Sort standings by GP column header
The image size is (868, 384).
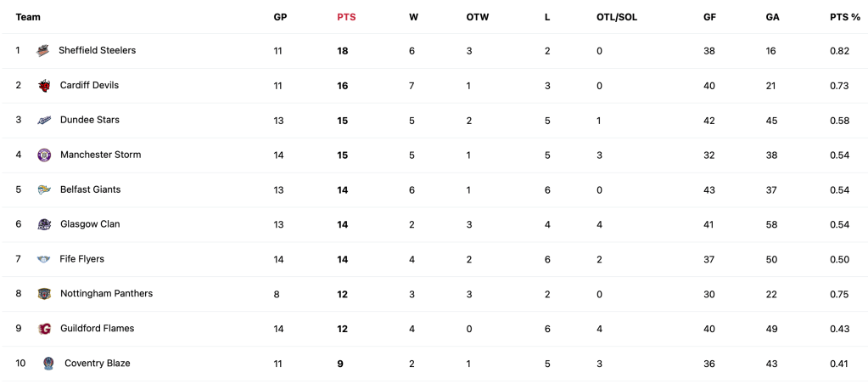click(x=280, y=17)
